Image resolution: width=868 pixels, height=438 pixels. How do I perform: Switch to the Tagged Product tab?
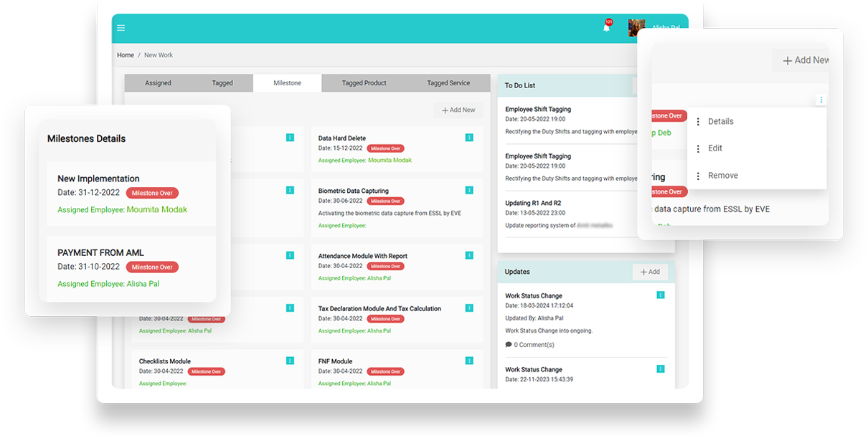coord(364,83)
